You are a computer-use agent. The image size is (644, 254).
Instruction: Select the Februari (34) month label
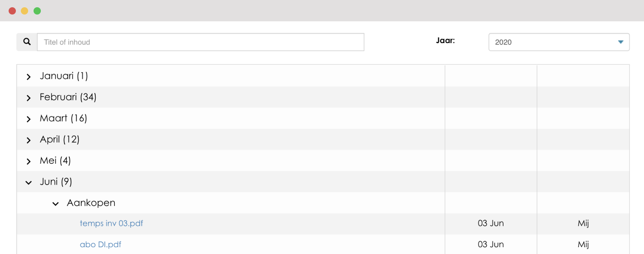[x=68, y=97]
